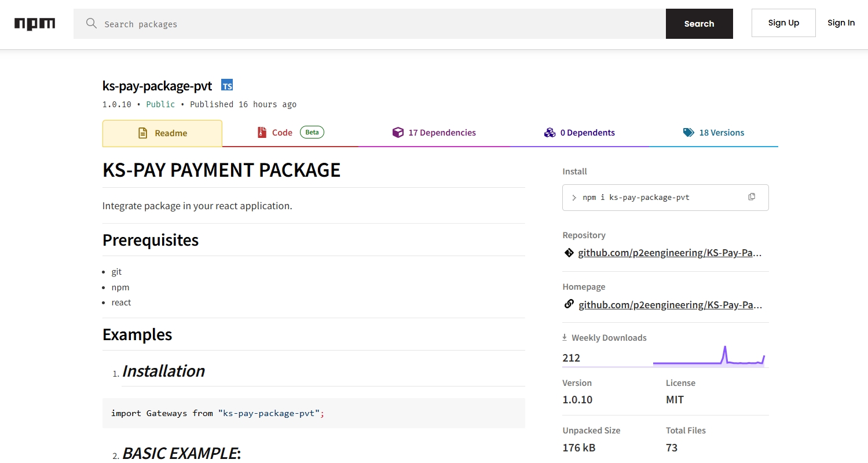Click the npm logo
The width and height of the screenshot is (868, 463).
(35, 24)
